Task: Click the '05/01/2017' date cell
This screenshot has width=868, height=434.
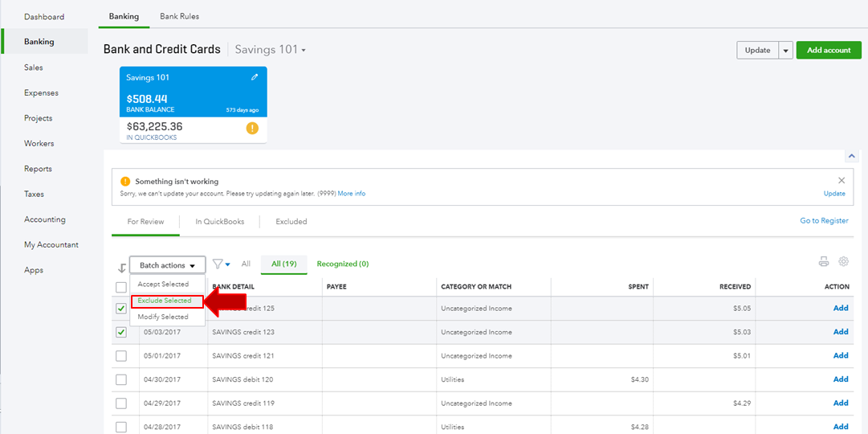Action: pyautogui.click(x=162, y=356)
